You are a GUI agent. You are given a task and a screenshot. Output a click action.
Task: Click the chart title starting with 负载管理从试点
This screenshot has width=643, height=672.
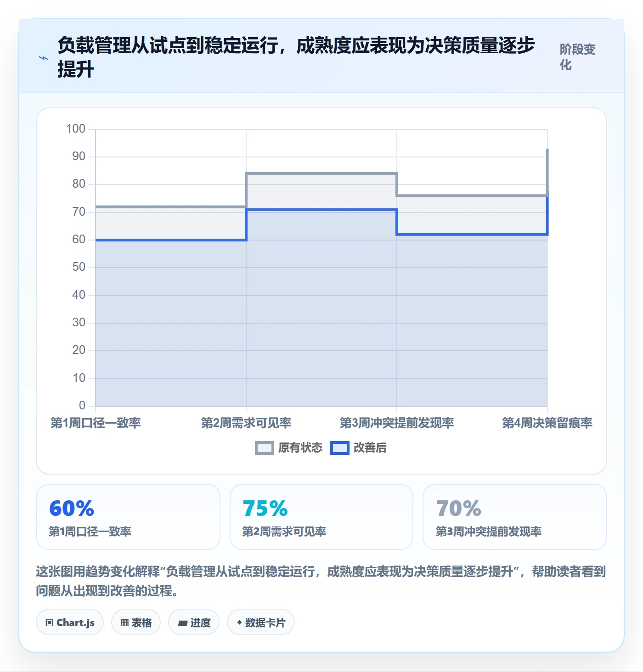click(x=296, y=57)
